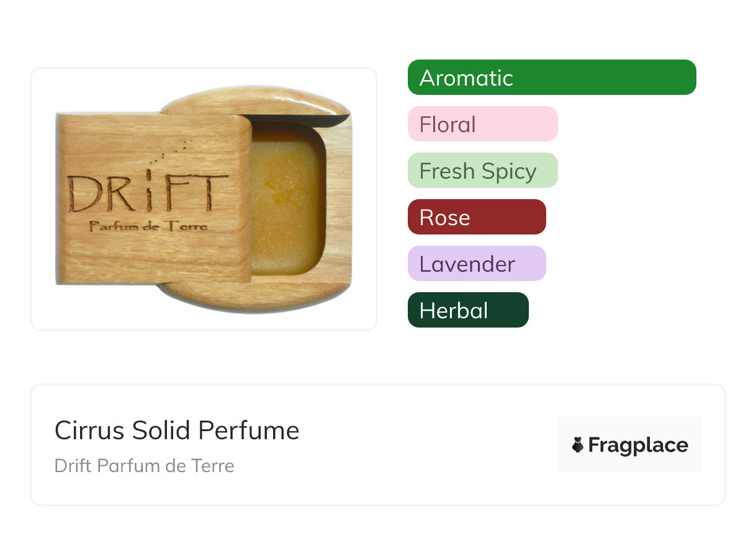This screenshot has height=536, width=756.
Task: Open the Cirrus Solid Perfume title
Action: pos(177,430)
